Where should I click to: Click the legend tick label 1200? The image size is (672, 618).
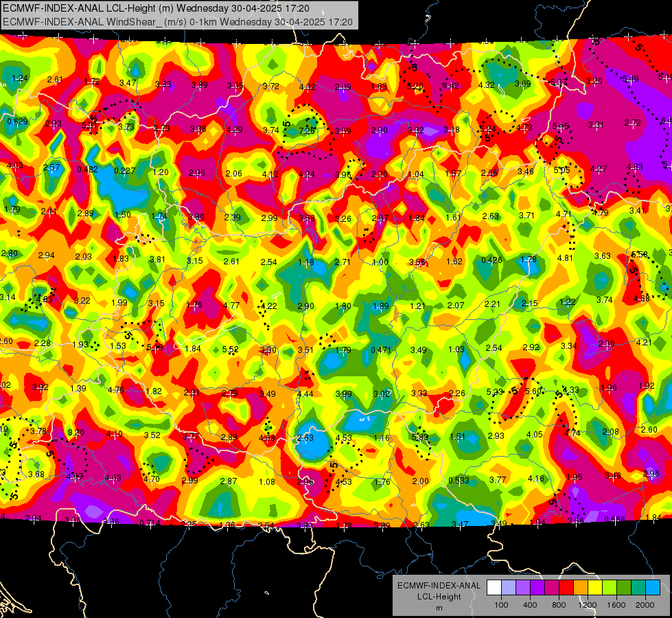587,605
